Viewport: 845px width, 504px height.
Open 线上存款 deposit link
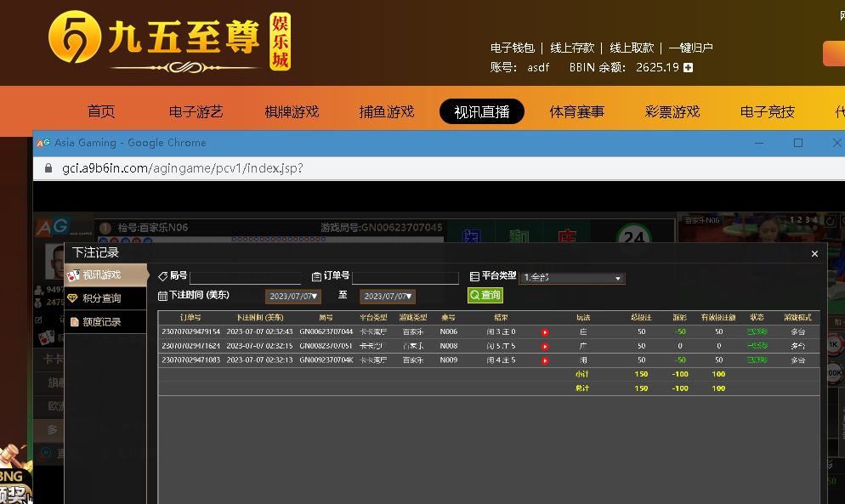coord(572,48)
